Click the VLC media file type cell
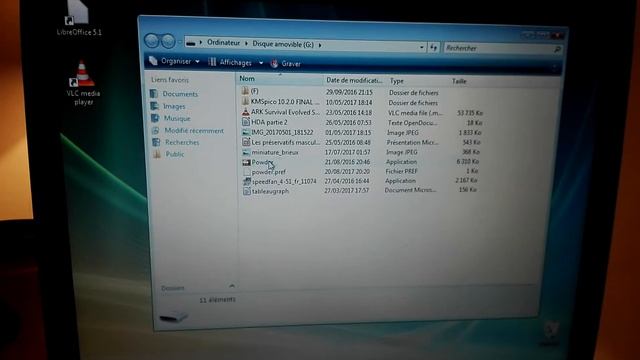This screenshot has height=360, width=640. pos(415,113)
